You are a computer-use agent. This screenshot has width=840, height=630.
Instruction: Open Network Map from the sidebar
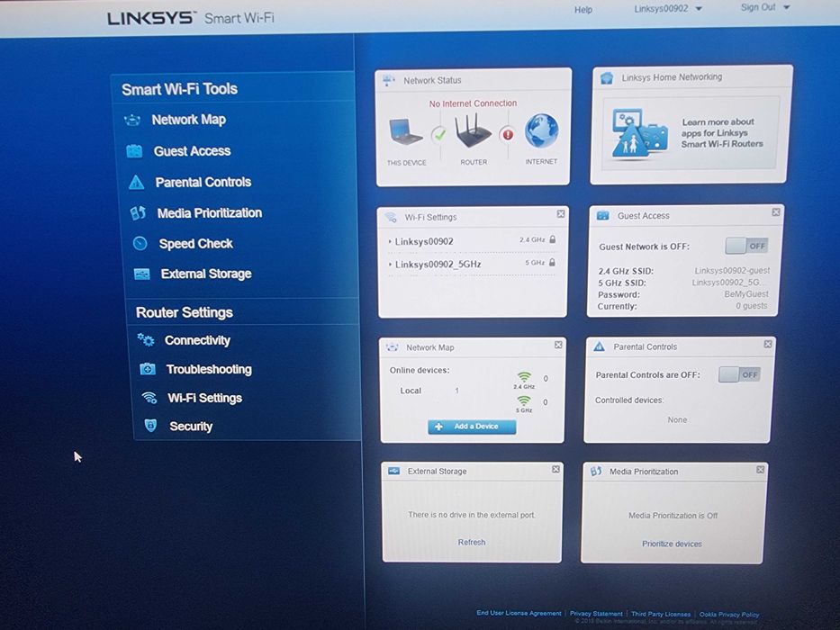point(188,120)
